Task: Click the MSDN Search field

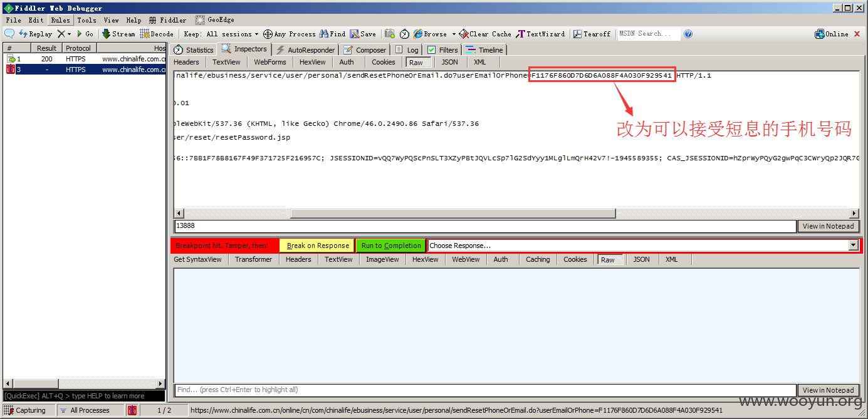Action: [x=649, y=34]
